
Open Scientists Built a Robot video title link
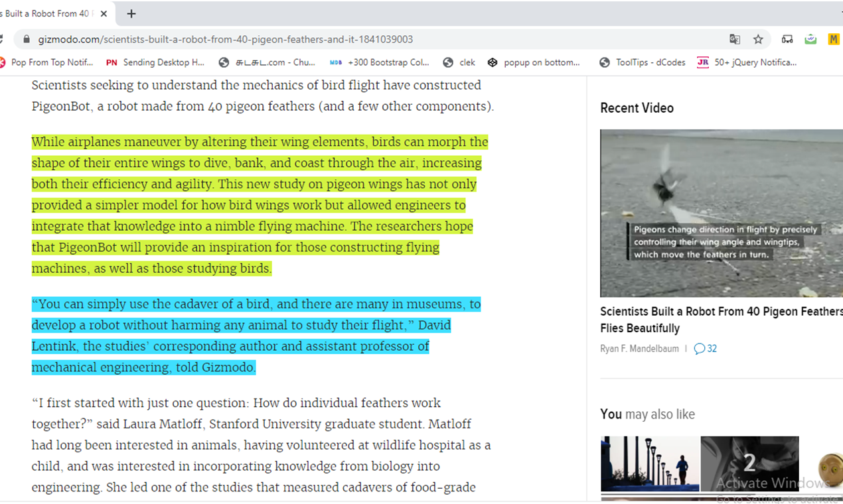click(722, 320)
